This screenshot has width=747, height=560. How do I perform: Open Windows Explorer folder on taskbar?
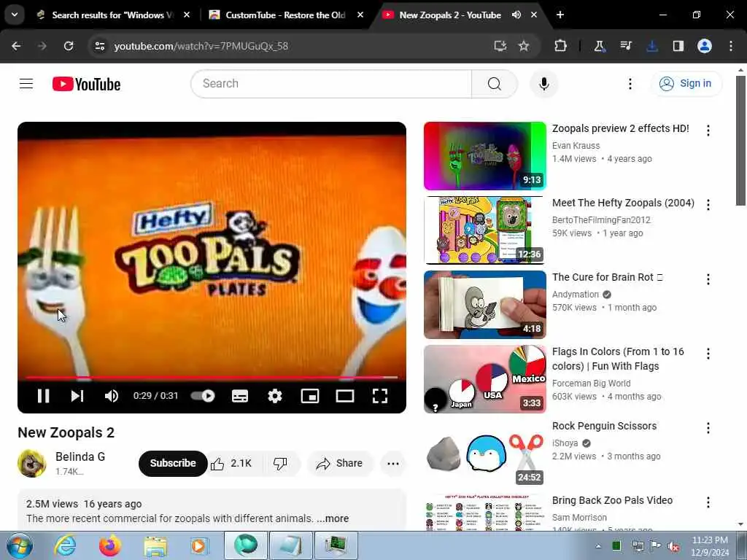click(155, 545)
